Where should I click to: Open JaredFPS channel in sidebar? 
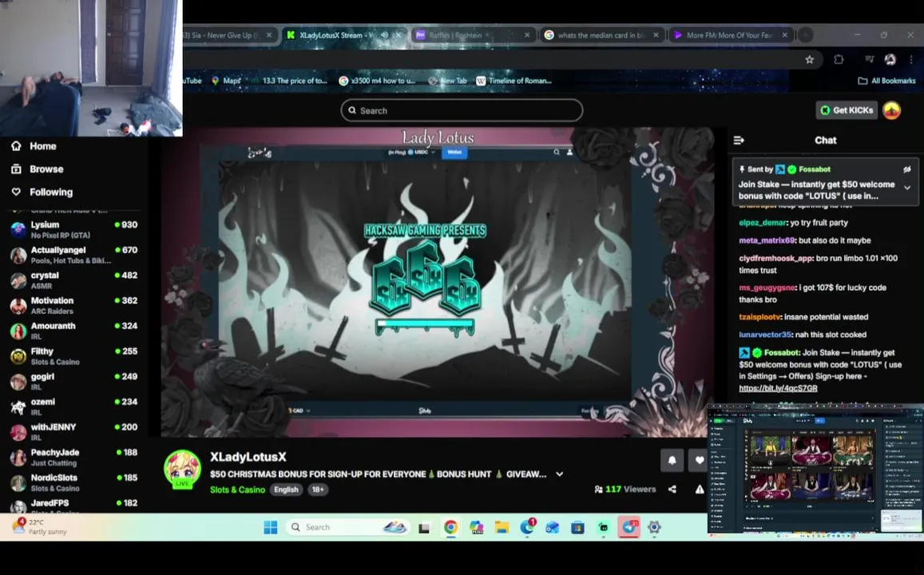point(74,506)
